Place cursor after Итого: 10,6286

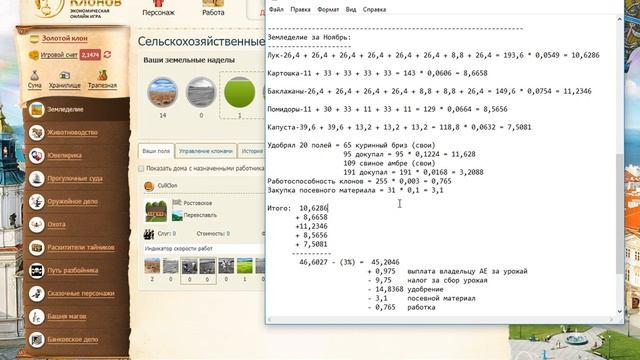pyautogui.click(x=328, y=208)
